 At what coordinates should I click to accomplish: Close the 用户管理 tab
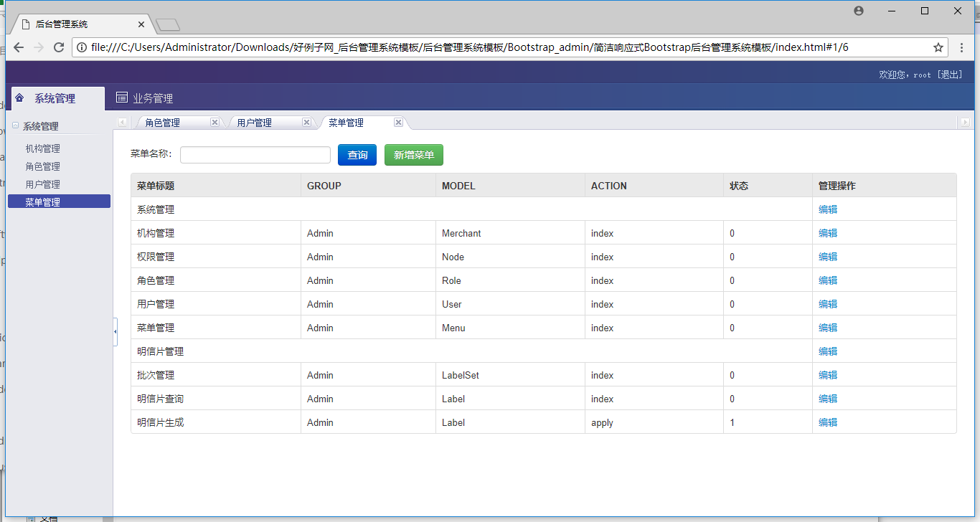[x=306, y=123]
